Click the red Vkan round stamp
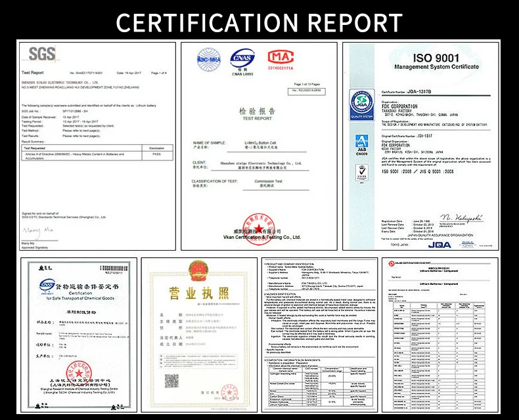The image size is (519, 420). [259, 229]
